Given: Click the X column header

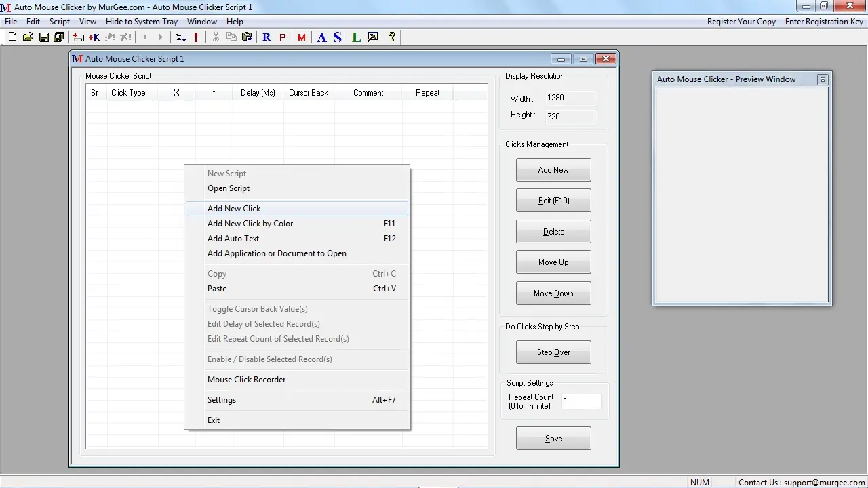Looking at the screenshot, I should pyautogui.click(x=176, y=93).
